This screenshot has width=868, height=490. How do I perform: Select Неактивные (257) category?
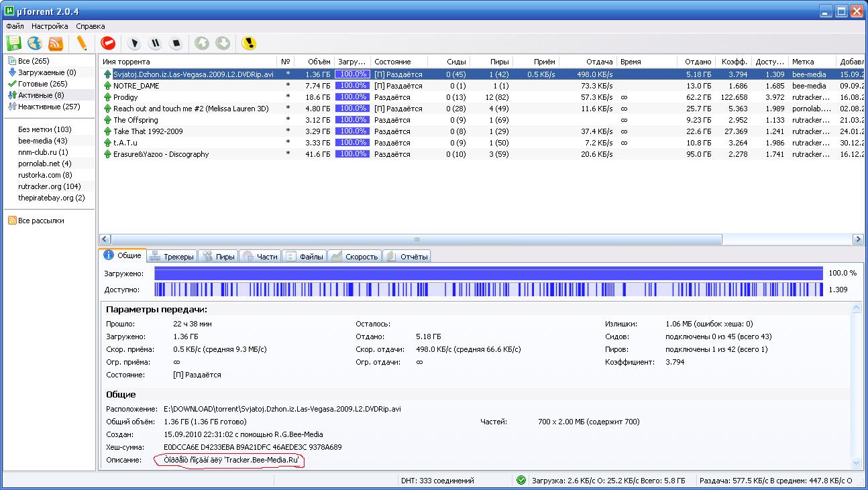[x=44, y=107]
